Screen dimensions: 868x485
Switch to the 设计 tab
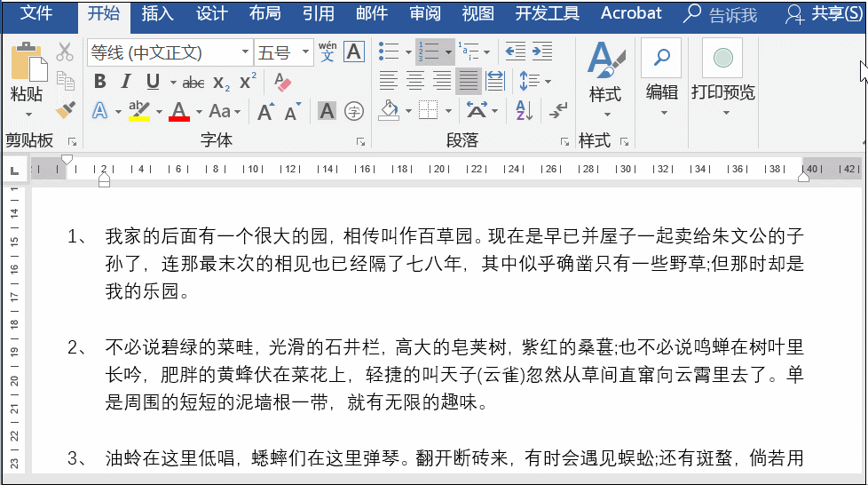(x=211, y=13)
